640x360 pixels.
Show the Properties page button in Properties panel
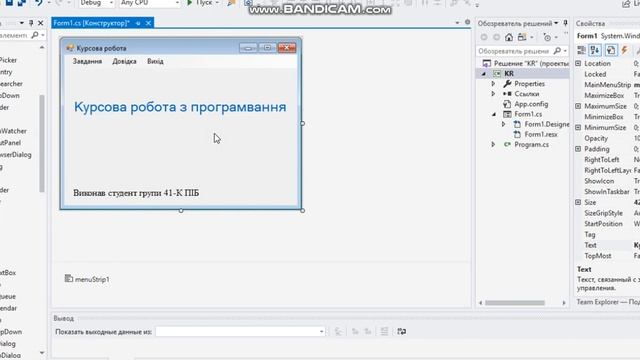tap(611, 50)
